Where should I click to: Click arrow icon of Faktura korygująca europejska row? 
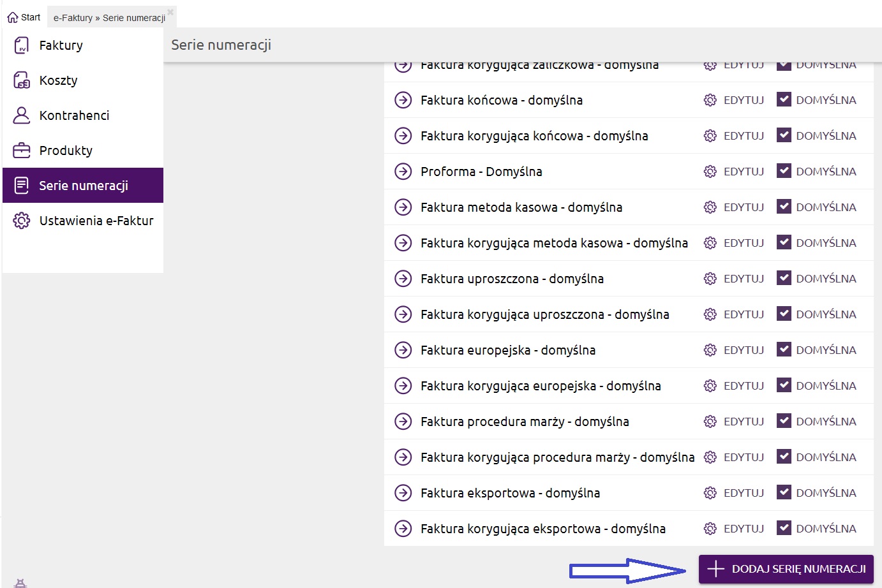point(403,386)
